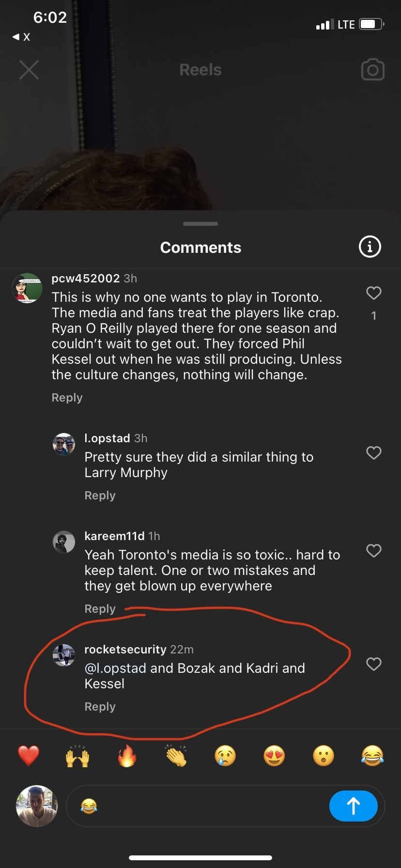Like kareem11d's comment with heart icon

coord(373,551)
